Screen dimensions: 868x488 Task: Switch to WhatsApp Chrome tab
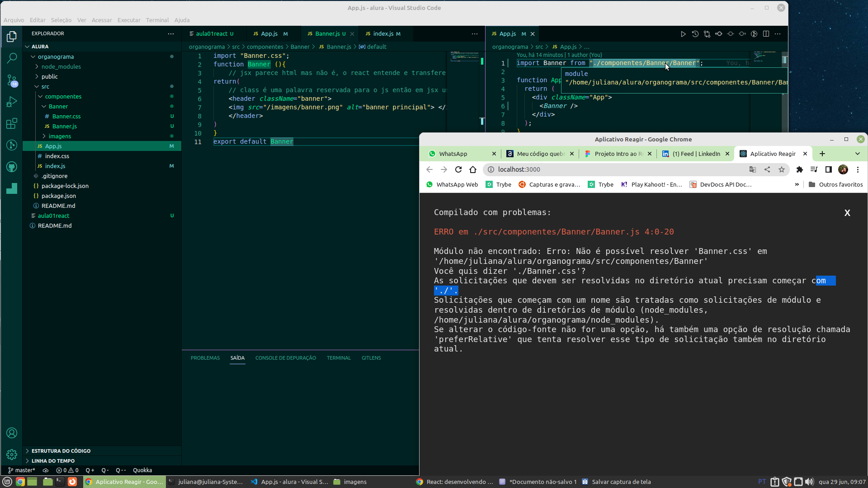pyautogui.click(x=462, y=154)
